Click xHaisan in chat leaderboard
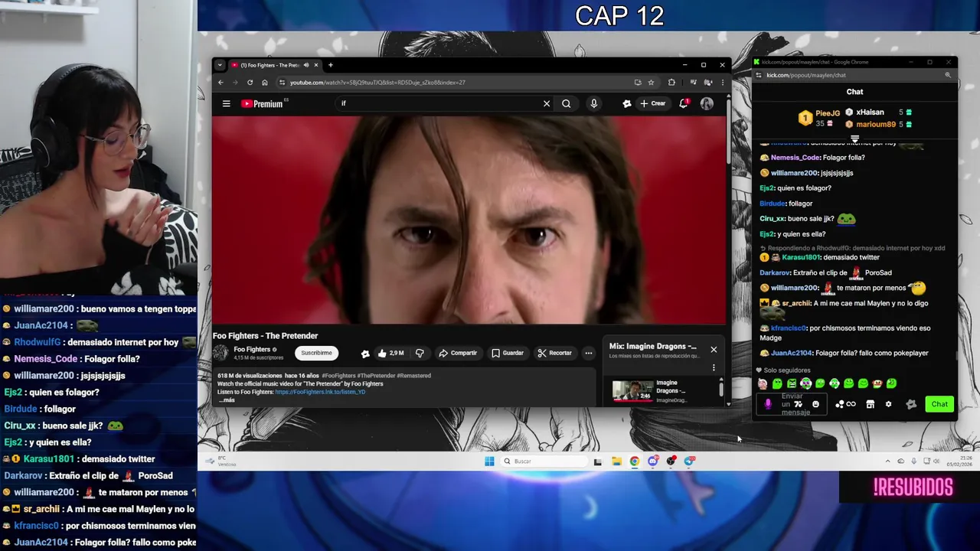980x551 pixels. pyautogui.click(x=870, y=112)
